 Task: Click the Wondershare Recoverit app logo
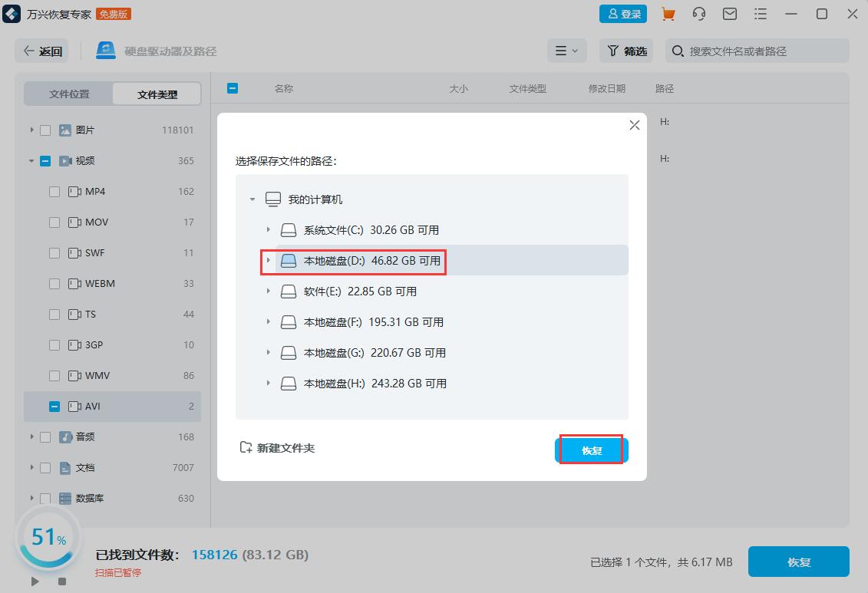[x=12, y=14]
